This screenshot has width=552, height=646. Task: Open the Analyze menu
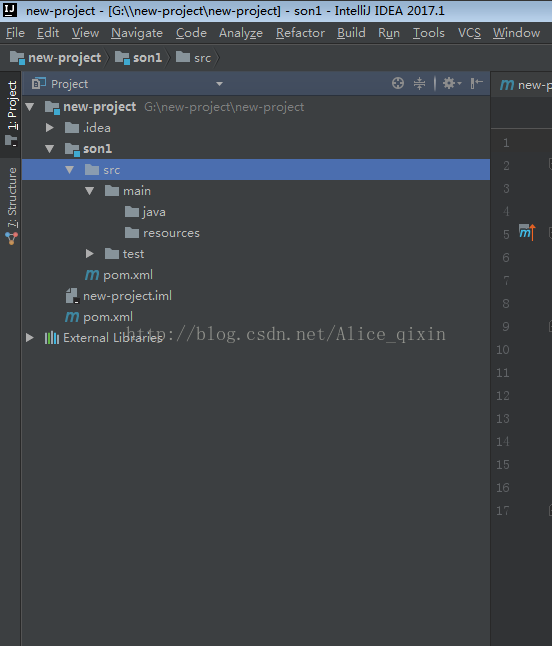pos(241,33)
